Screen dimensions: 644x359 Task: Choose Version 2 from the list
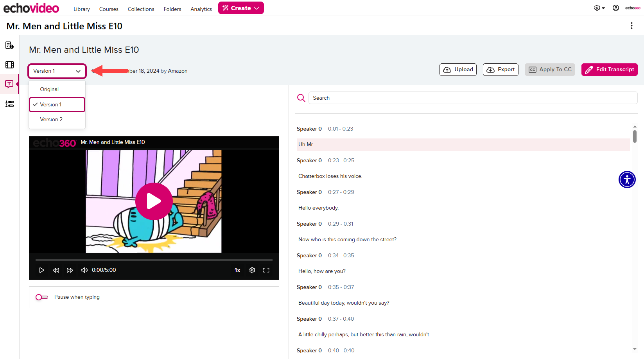pyautogui.click(x=51, y=120)
